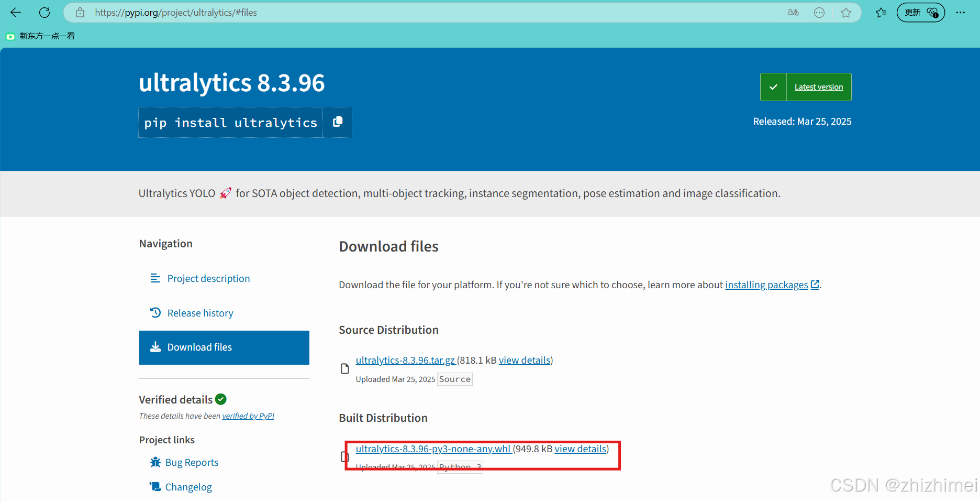Open the browser settings and more ellipsis menu
This screenshot has height=502, width=980.
coord(960,13)
